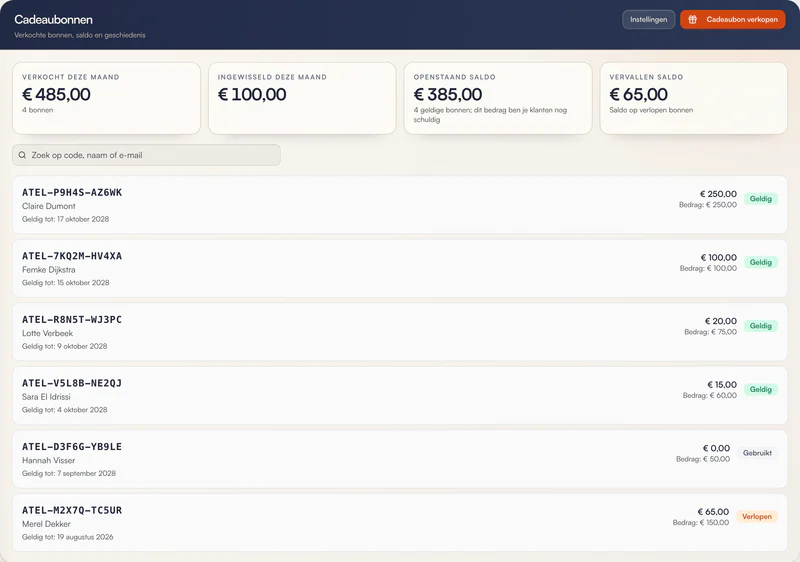Select customer name Merel Dekker
The width and height of the screenshot is (800, 562).
(x=46, y=524)
